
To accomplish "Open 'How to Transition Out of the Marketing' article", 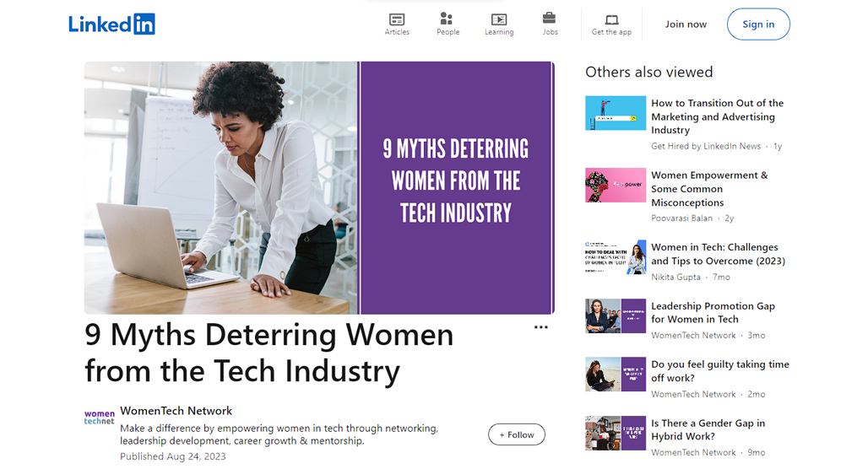I will click(718, 116).
